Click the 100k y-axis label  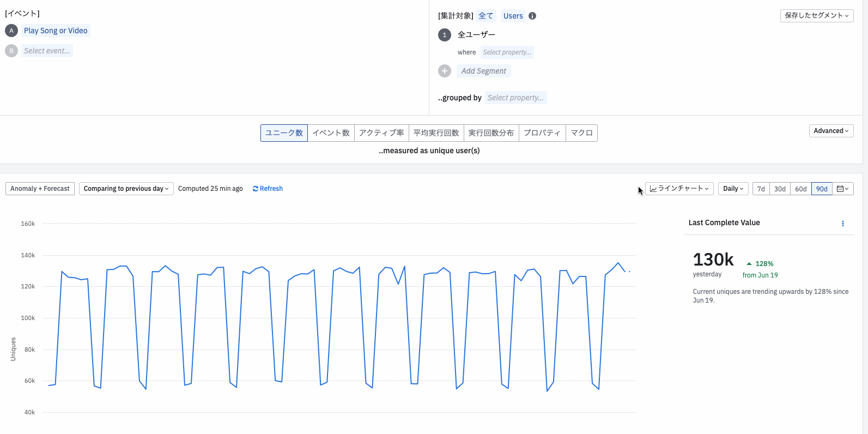28,318
